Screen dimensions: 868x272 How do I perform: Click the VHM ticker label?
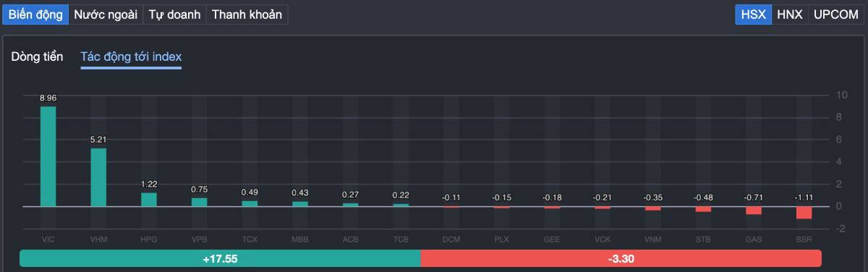point(98,239)
